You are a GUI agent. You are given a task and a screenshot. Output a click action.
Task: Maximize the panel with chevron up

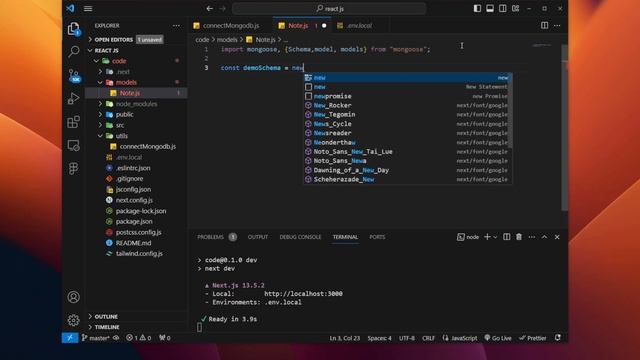tap(544, 237)
